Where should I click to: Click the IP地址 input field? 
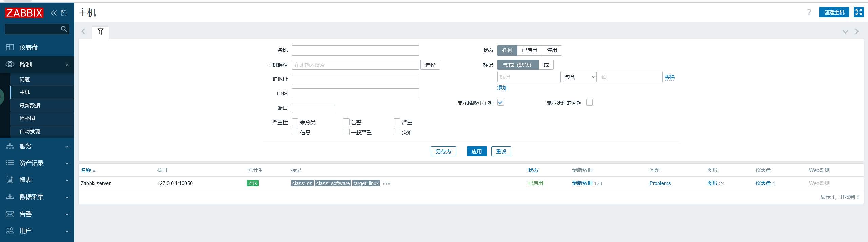coord(355,79)
